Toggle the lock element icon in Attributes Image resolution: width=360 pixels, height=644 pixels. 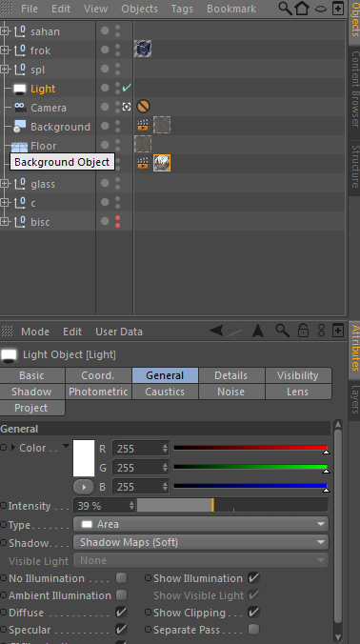(303, 331)
